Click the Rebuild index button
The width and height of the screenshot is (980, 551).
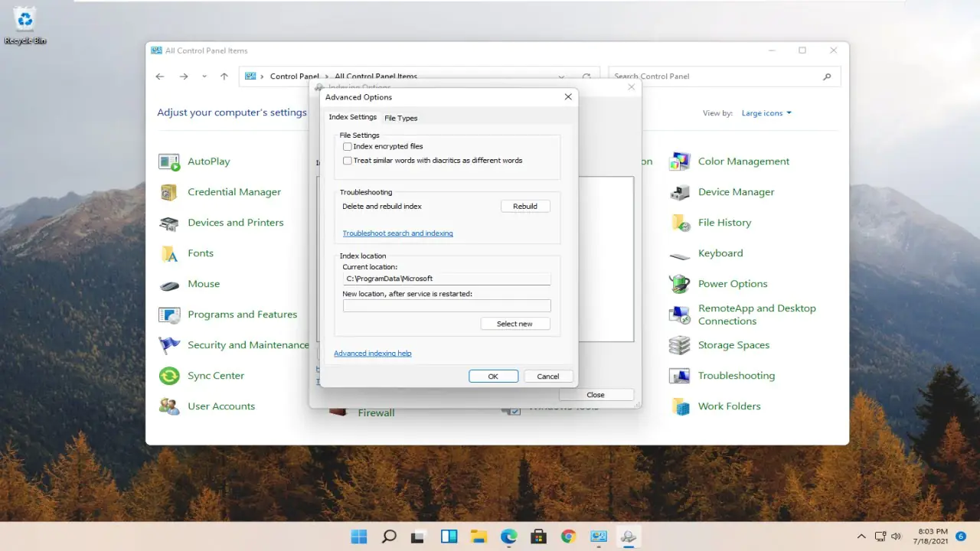click(525, 206)
